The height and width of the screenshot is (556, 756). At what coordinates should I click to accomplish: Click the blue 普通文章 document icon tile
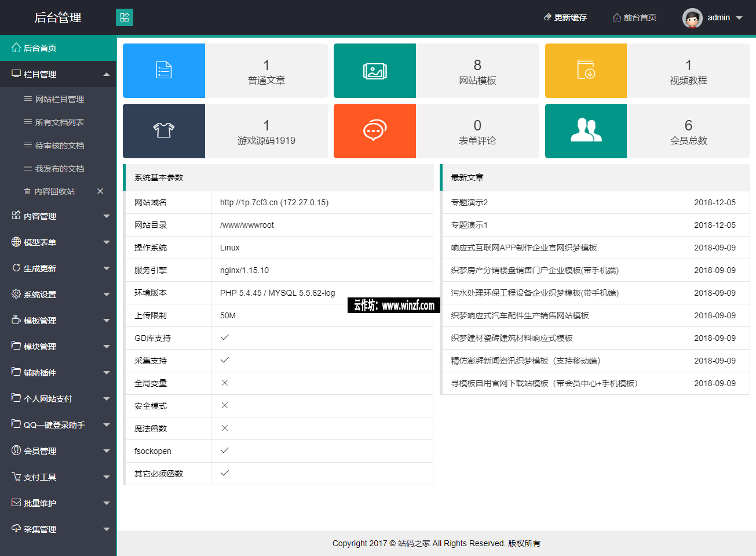pos(164,71)
